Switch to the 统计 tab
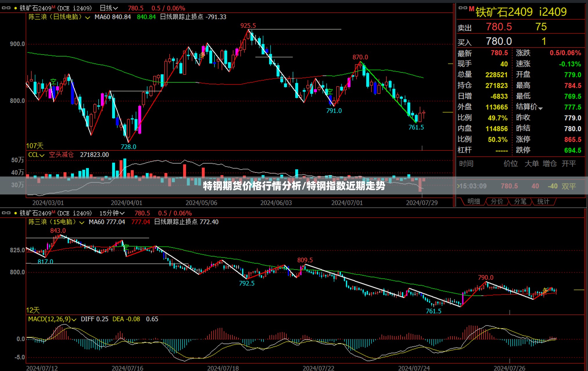The height and width of the screenshot is (371, 588). 543,201
